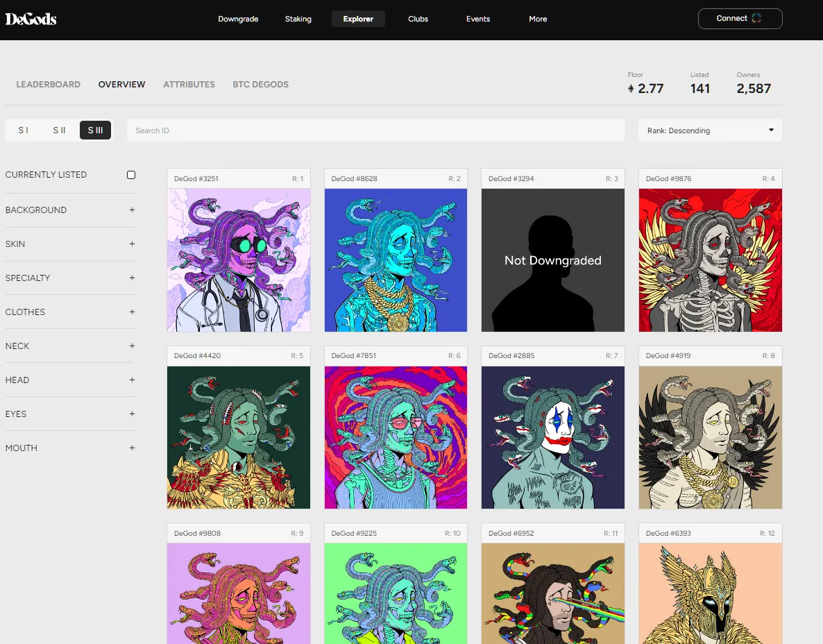Switch to the Leaderboard tab

coord(49,85)
